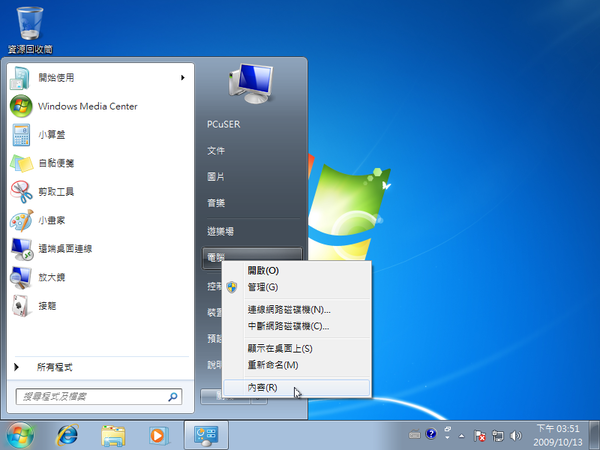Screen dimensions: 600x450
Task: Click the blue help tray icon
Action: point(431,434)
